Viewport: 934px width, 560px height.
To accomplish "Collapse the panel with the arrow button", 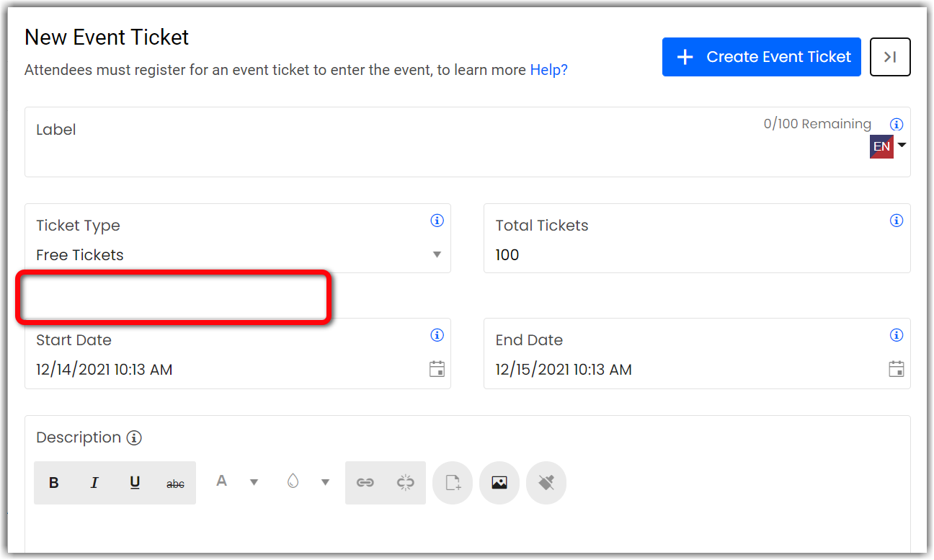I will coord(890,57).
